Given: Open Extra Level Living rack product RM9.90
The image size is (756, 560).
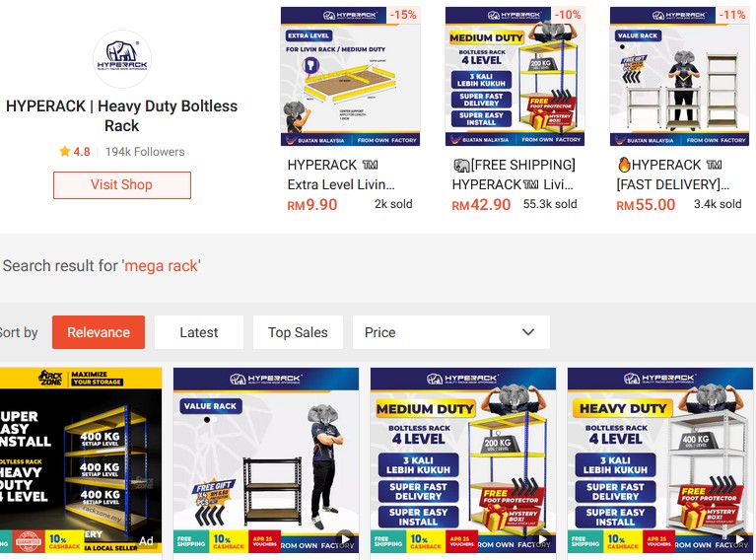Looking at the screenshot, I should [351, 109].
